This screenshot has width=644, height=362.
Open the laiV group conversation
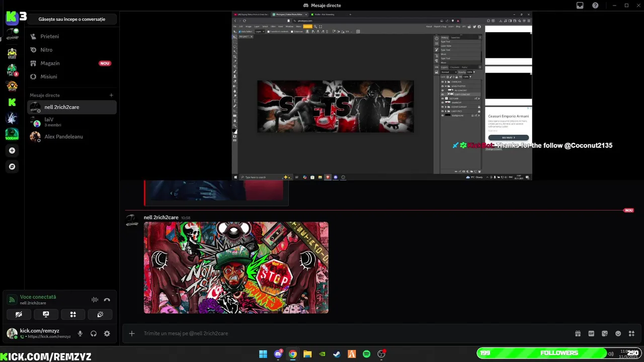[x=72, y=122]
